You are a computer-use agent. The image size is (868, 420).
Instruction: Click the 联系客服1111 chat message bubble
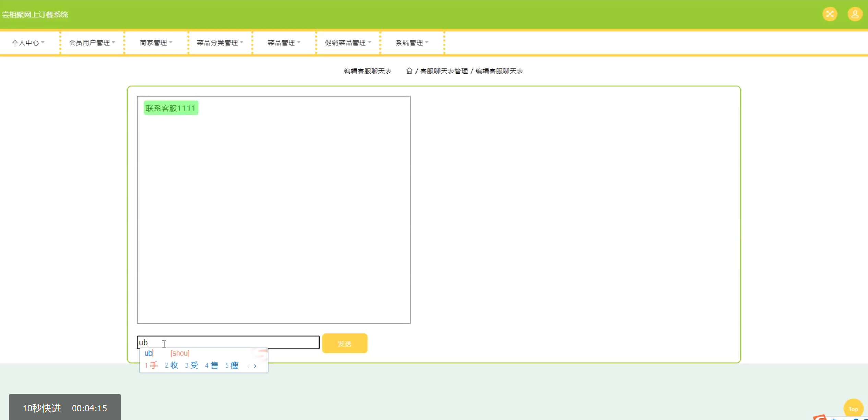click(x=171, y=108)
